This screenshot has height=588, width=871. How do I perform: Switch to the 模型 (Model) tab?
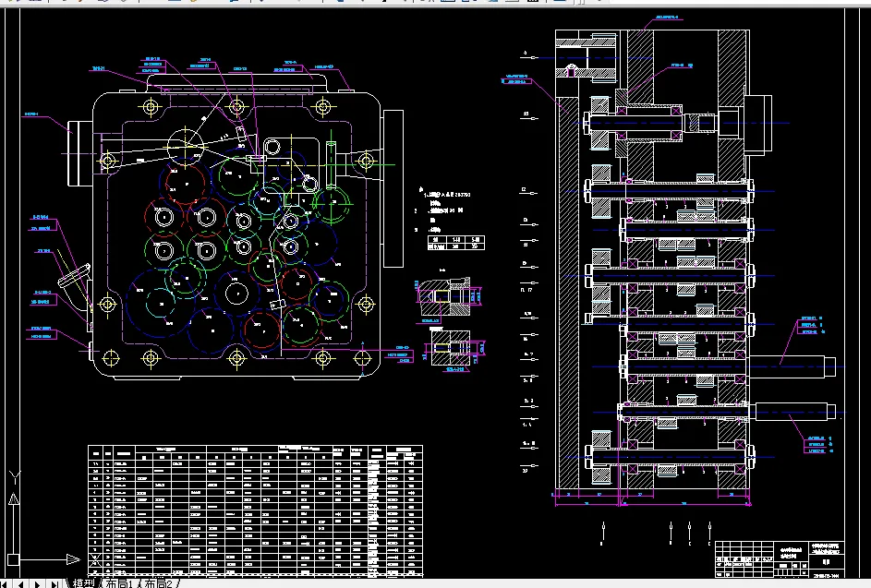coord(84,583)
